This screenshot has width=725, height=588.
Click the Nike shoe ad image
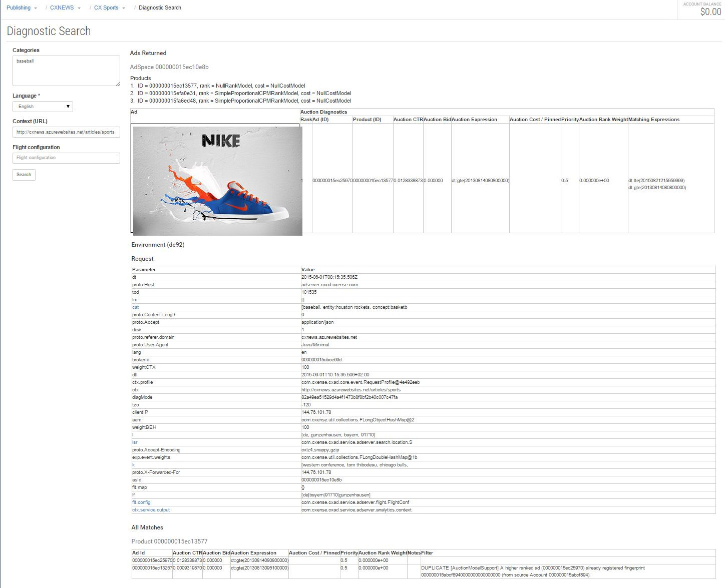pyautogui.click(x=217, y=181)
